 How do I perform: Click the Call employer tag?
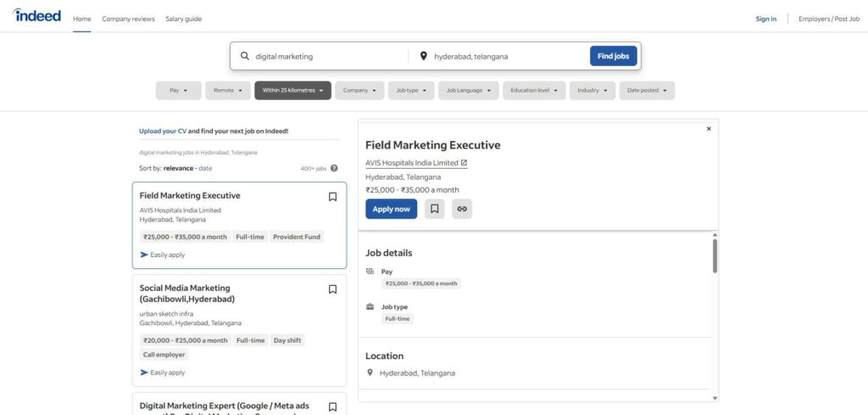(164, 355)
